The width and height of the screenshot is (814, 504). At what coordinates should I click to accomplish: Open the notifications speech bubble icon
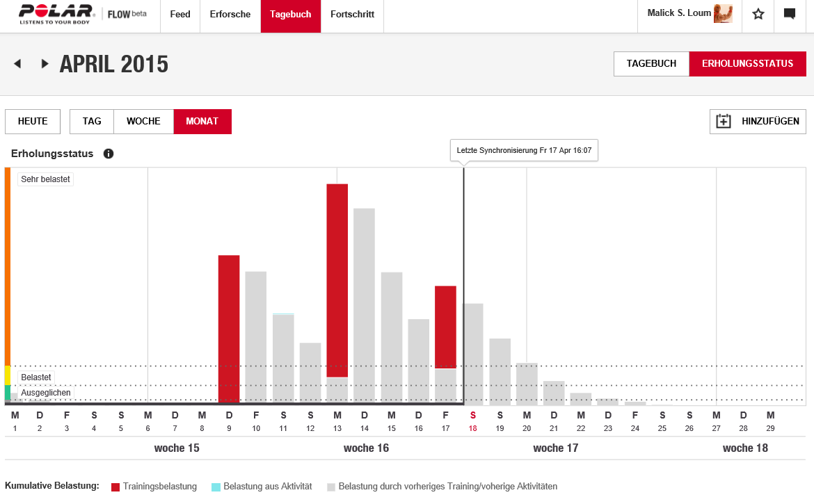point(790,14)
